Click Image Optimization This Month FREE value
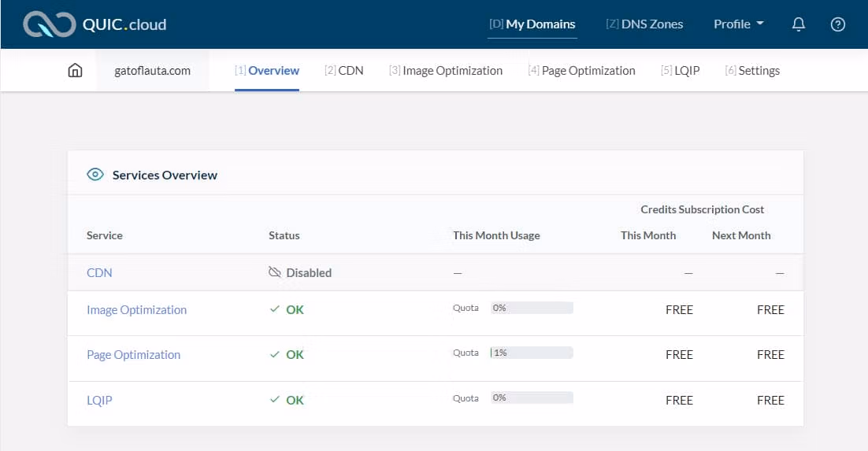Viewport: 868px width, 451px height. click(x=679, y=310)
